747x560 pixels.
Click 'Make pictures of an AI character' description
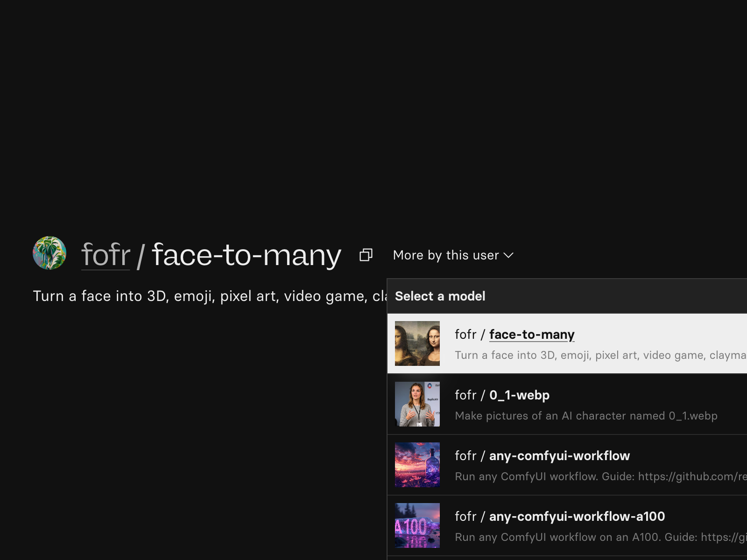[586, 416]
